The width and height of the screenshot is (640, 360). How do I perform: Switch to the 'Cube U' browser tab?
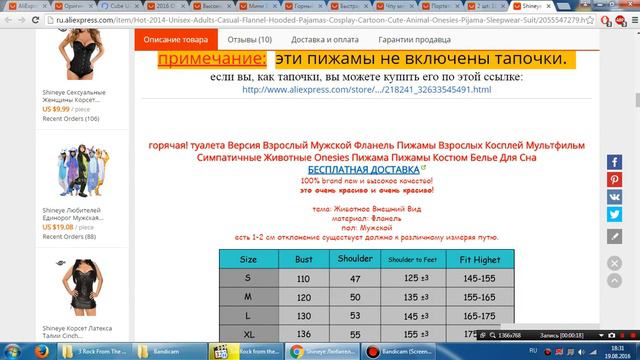[119, 6]
